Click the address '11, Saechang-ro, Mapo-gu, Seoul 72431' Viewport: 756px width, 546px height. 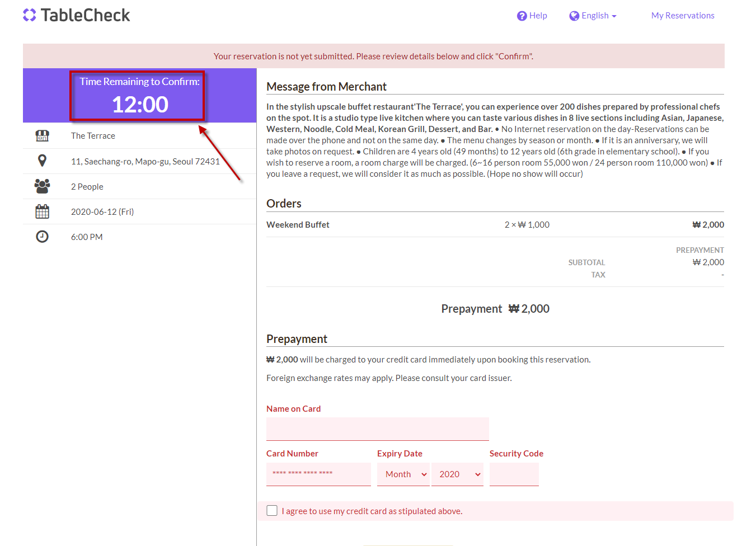point(145,162)
